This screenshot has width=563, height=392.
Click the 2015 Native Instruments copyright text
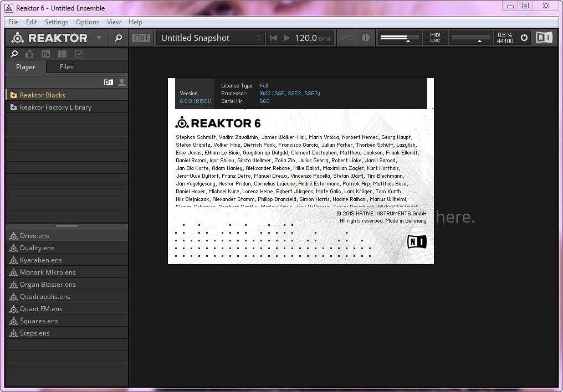381,213
